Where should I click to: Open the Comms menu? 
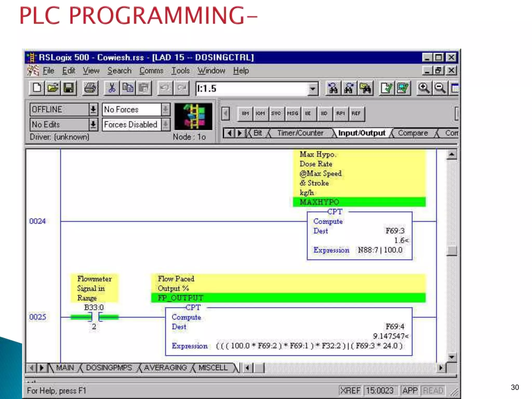(151, 71)
